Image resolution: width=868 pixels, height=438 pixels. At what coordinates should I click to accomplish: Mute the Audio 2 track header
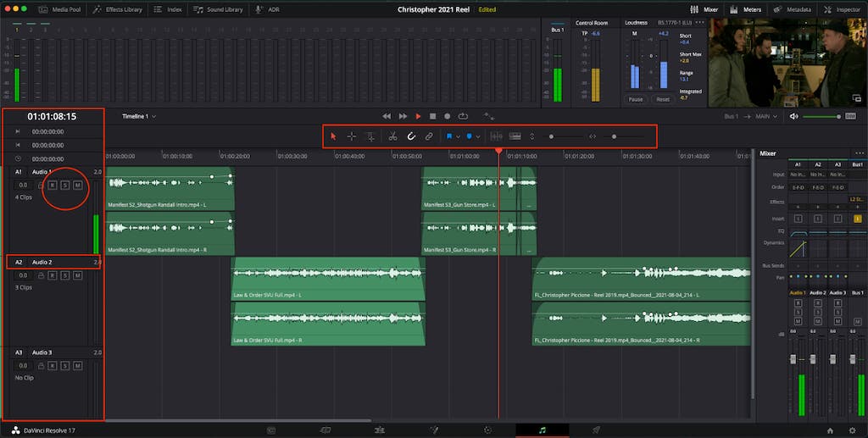tap(77, 274)
